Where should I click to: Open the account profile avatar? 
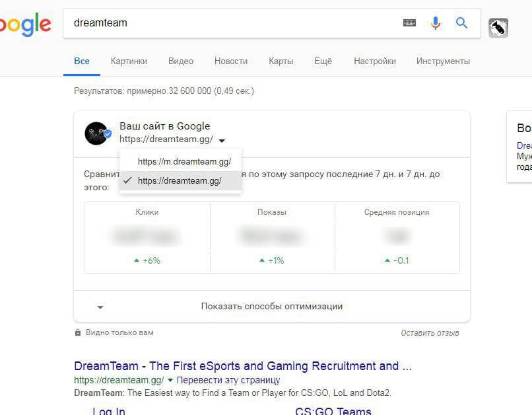[x=498, y=28]
